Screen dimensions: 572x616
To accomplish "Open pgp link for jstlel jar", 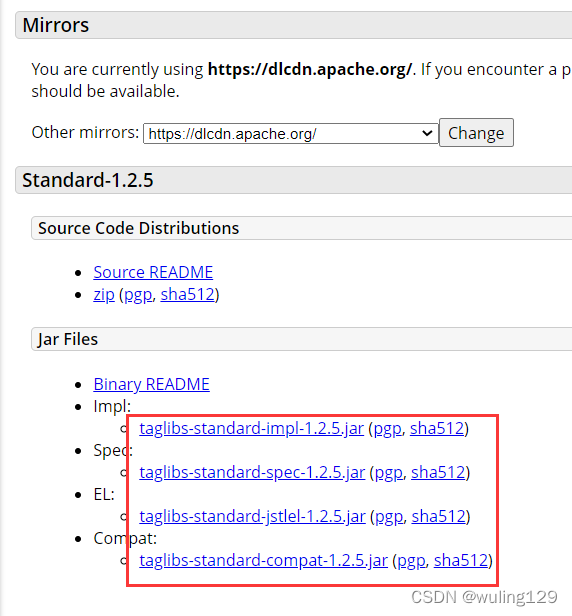I will tap(389, 517).
